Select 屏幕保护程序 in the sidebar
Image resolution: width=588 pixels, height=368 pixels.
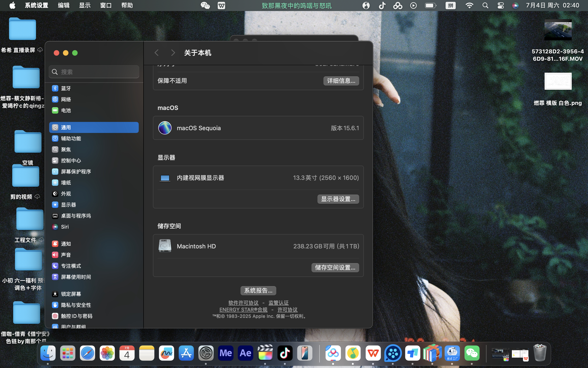pos(94,172)
